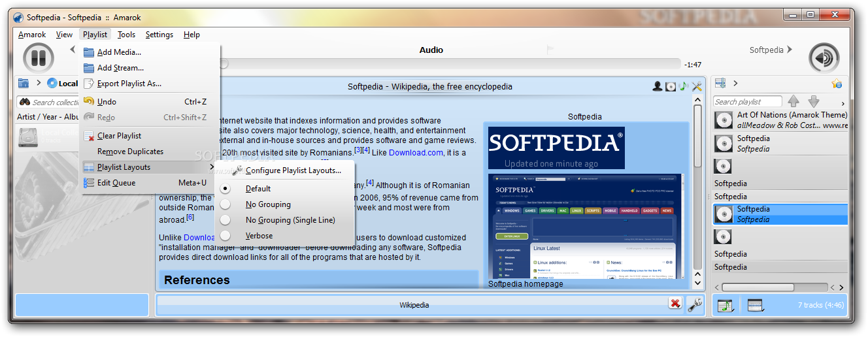
Task: Click the Local collection disc icon
Action: 52,83
